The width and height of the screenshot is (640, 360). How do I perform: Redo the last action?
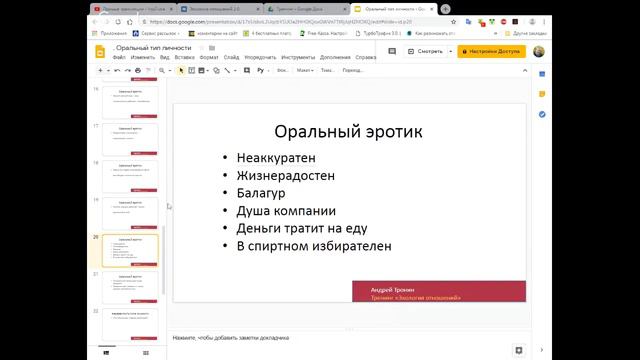coord(128,71)
